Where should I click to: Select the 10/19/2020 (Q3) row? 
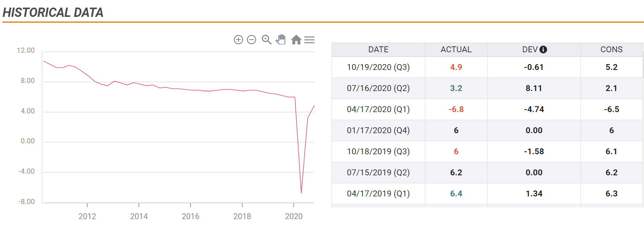[487, 67]
